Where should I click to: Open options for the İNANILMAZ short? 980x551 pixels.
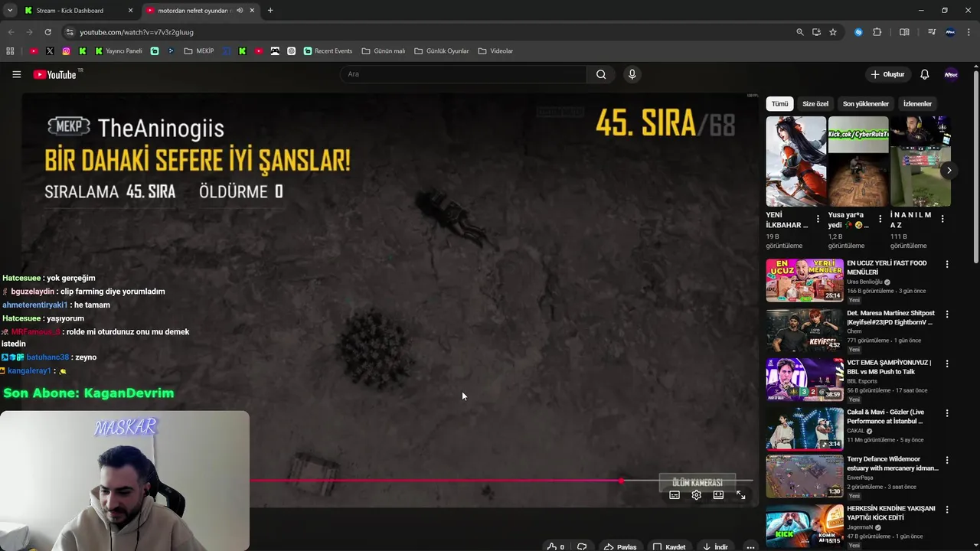[942, 219]
